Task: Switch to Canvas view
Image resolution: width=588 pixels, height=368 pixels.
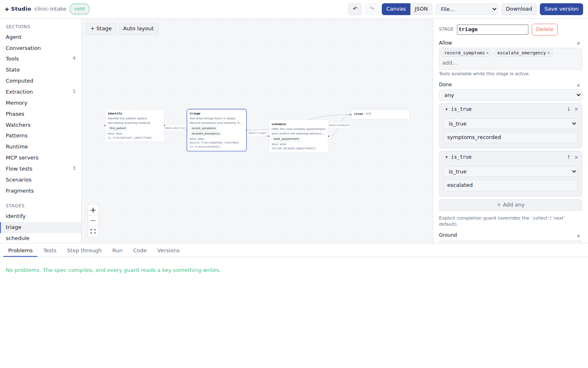Action: coord(396,9)
